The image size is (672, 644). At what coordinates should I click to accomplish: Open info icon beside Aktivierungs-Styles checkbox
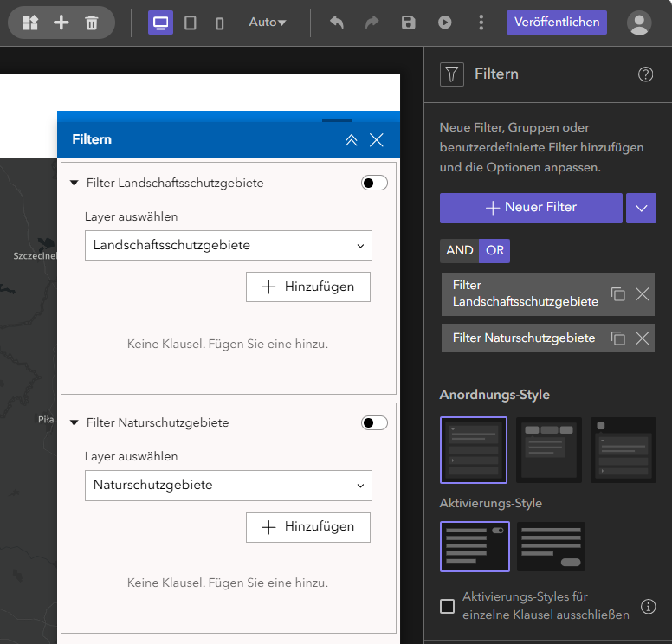[x=648, y=606]
